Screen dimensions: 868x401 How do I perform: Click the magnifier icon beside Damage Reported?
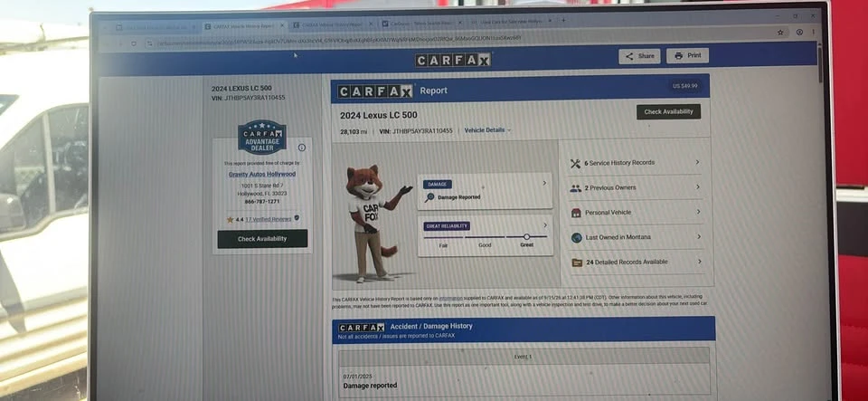coord(429,197)
